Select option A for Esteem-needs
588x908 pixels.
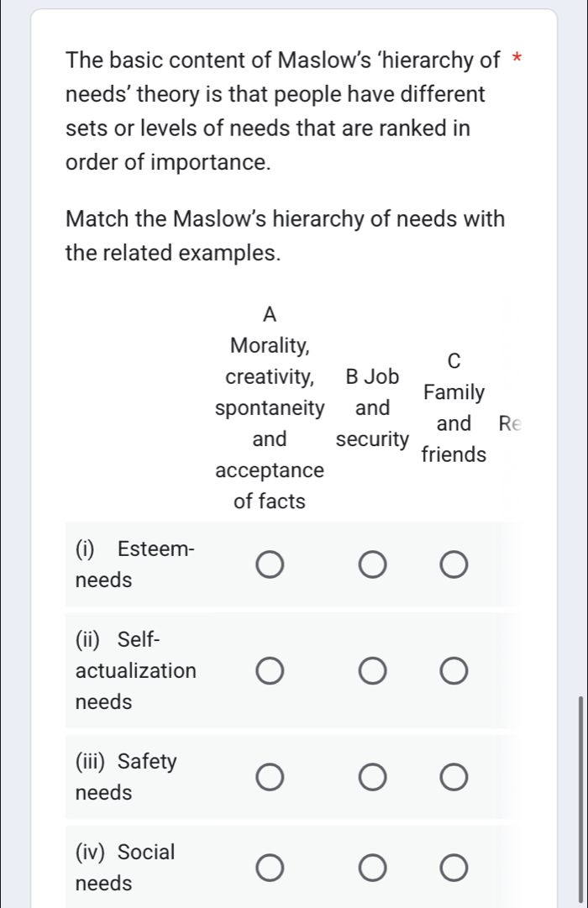(270, 564)
